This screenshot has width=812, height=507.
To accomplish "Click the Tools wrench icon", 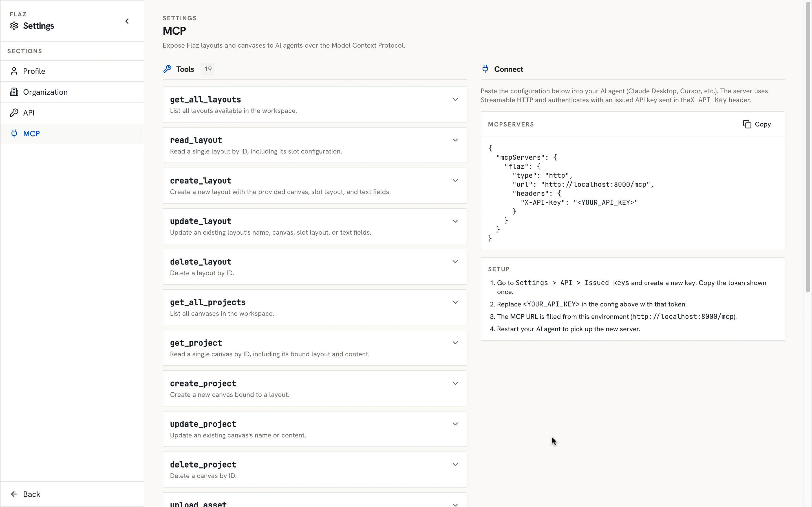I will pyautogui.click(x=167, y=69).
